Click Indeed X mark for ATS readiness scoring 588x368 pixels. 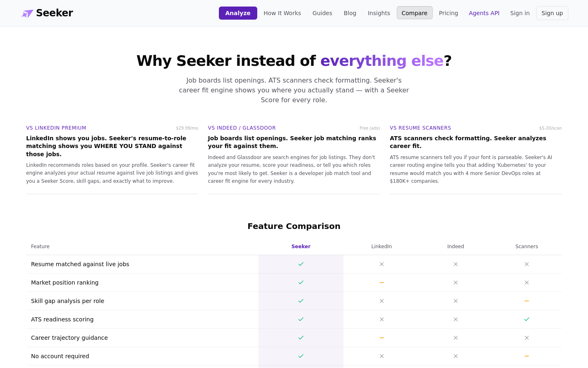[456, 319]
